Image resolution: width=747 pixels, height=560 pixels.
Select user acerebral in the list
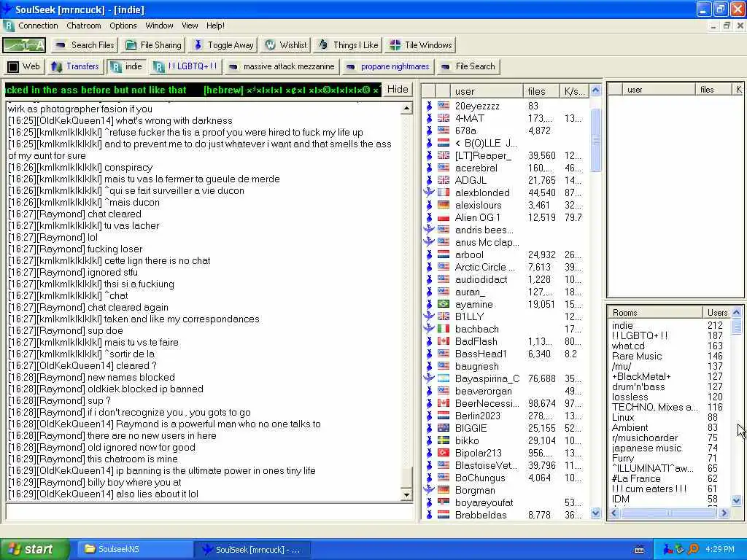pos(476,168)
